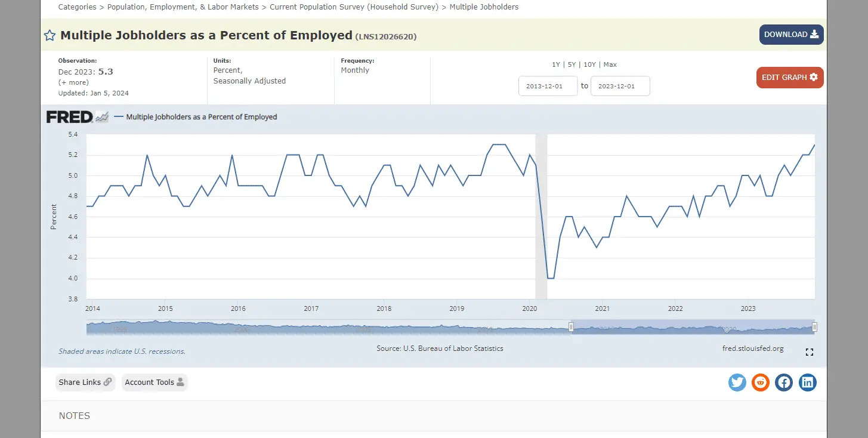This screenshot has height=438, width=868.
Task: Click left handle of range slider
Action: pos(571,327)
